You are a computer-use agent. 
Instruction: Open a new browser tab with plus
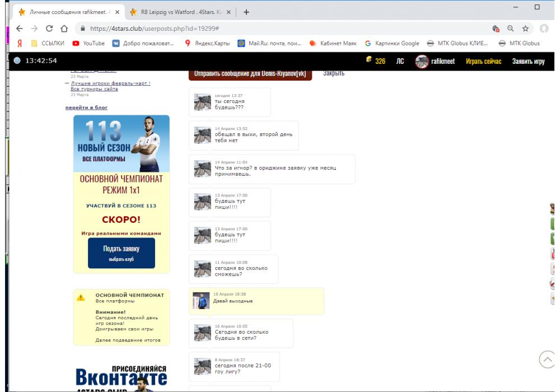[246, 12]
